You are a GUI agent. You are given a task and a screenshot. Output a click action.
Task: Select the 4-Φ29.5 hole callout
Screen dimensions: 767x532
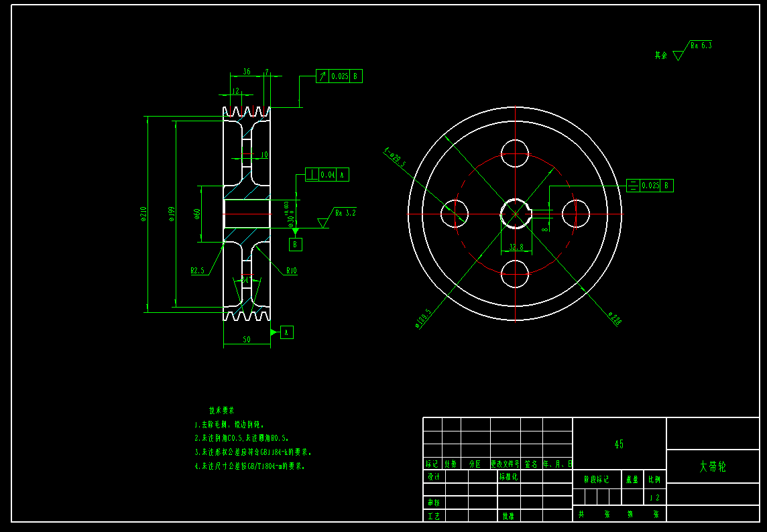coord(396,158)
